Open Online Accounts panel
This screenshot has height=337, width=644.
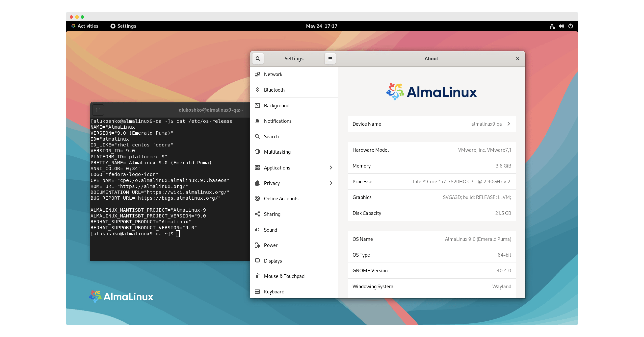(x=294, y=198)
